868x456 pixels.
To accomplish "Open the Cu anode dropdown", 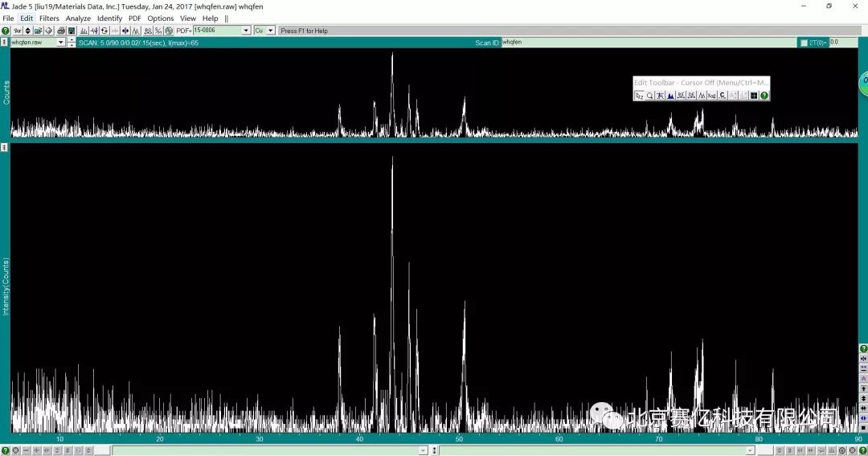I will pos(270,31).
